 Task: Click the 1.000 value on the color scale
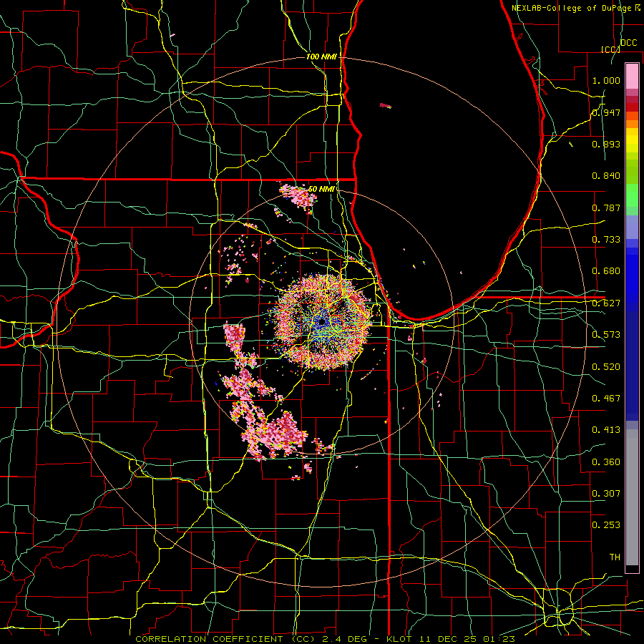tap(606, 80)
